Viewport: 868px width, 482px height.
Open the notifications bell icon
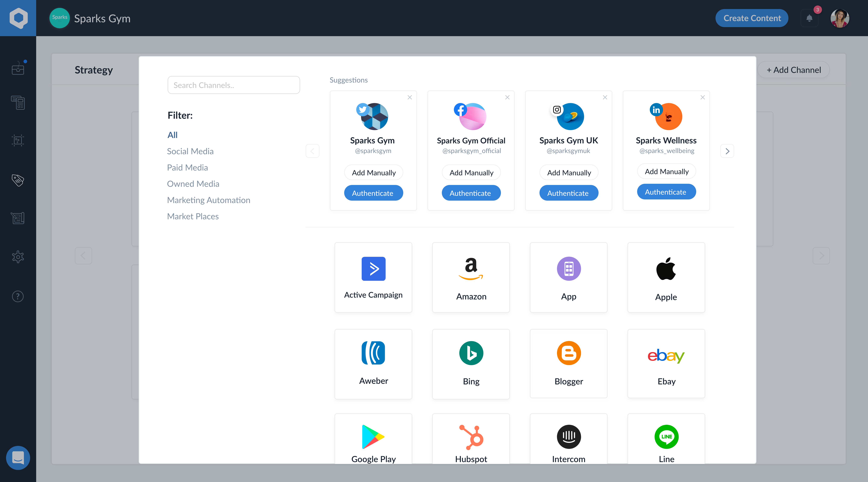(x=809, y=18)
